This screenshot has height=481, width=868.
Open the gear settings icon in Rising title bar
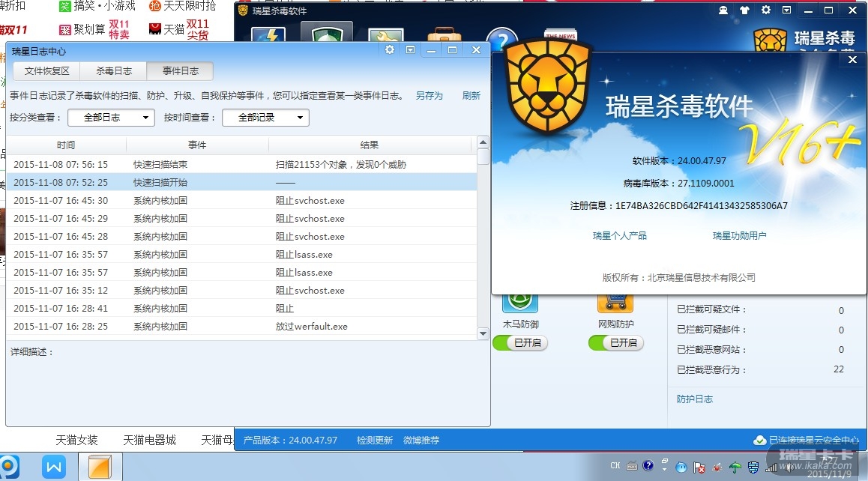point(765,10)
